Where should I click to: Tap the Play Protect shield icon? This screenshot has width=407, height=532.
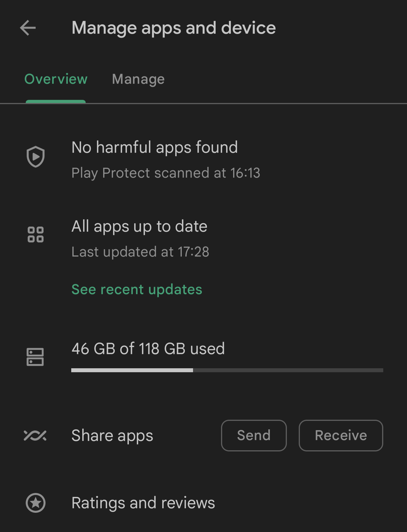coord(36,157)
